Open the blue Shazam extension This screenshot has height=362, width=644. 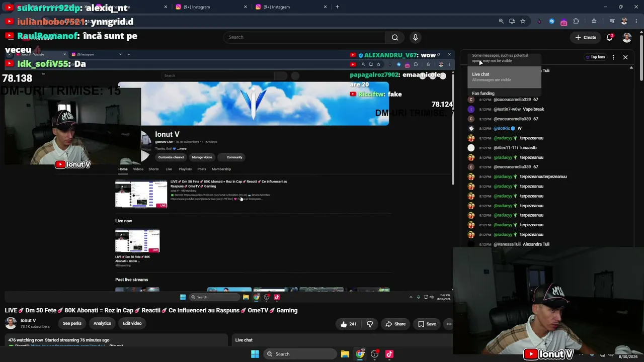tap(552, 21)
